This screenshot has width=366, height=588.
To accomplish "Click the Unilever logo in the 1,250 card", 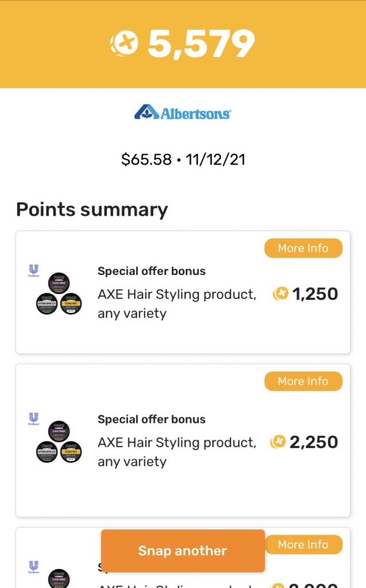I will pos(33,271).
